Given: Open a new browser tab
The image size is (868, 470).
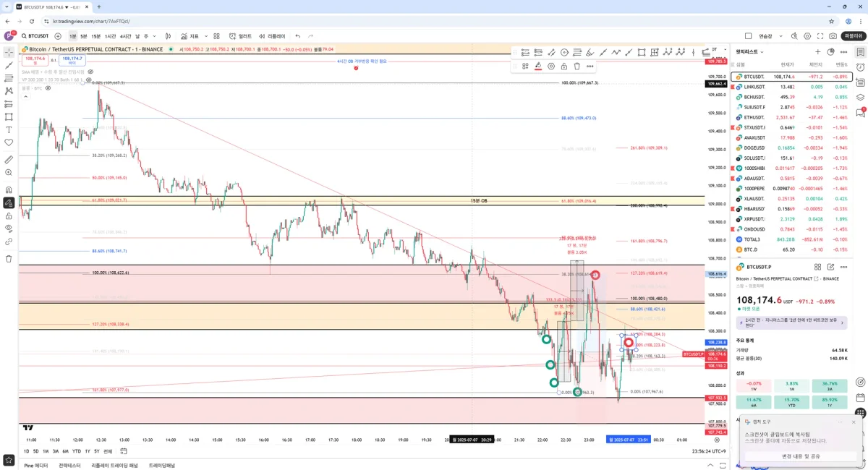Looking at the screenshot, I should pos(99,7).
